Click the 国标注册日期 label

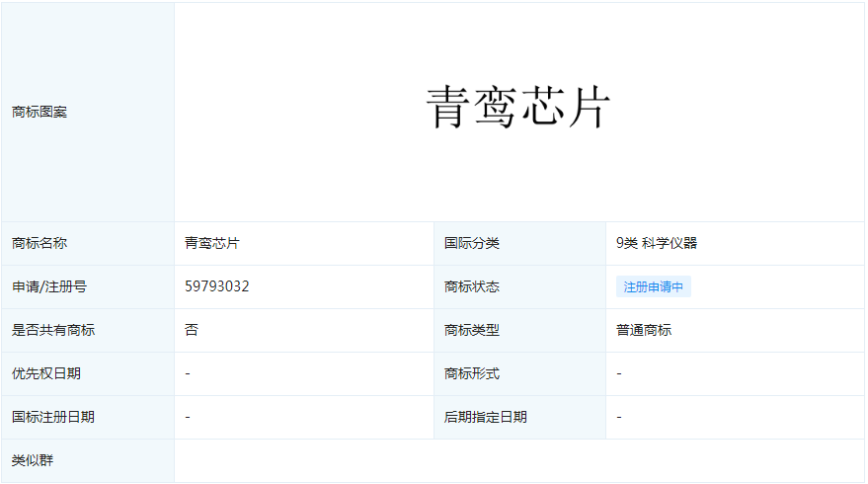(53, 417)
